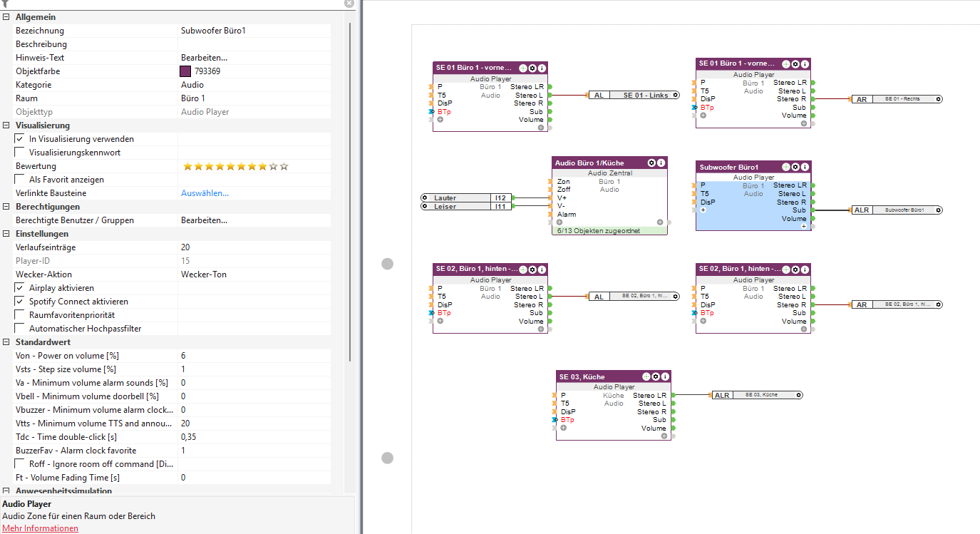Click the Objektfarbe color swatch 793369
Viewport: 980px width, 534px height.
point(185,71)
